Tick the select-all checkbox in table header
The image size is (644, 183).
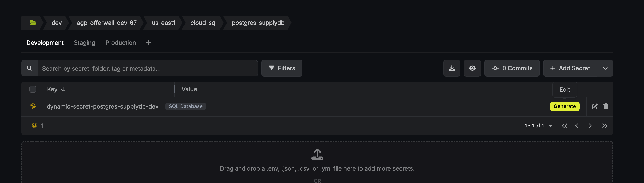click(x=33, y=89)
